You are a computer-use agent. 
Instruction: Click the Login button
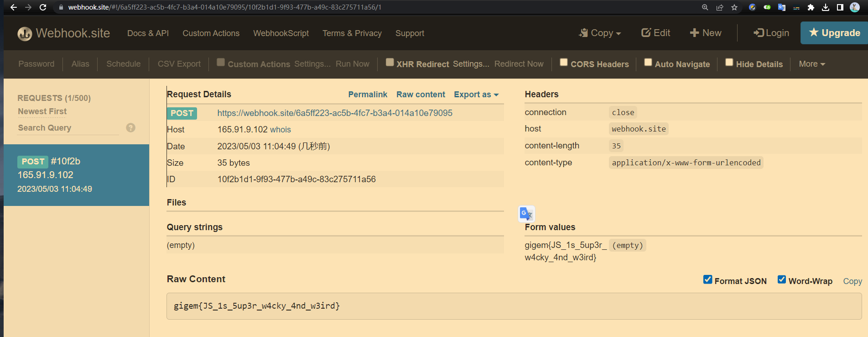tap(771, 33)
